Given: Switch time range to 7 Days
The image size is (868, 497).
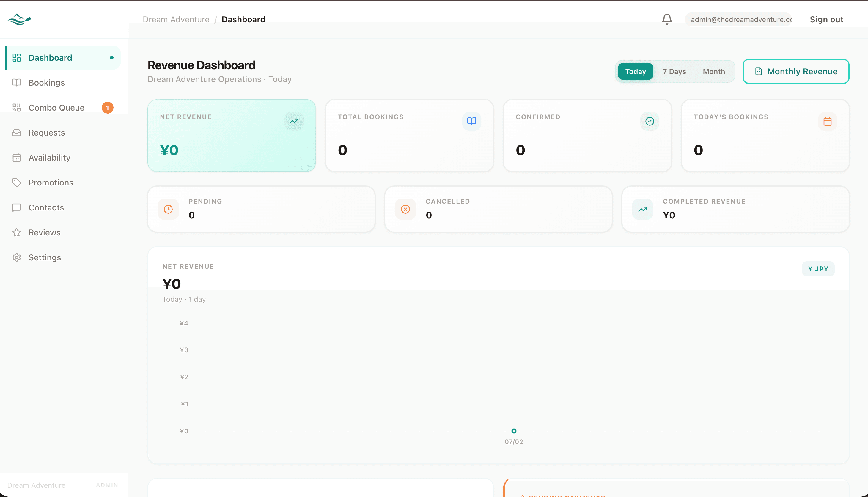Looking at the screenshot, I should click(x=674, y=71).
